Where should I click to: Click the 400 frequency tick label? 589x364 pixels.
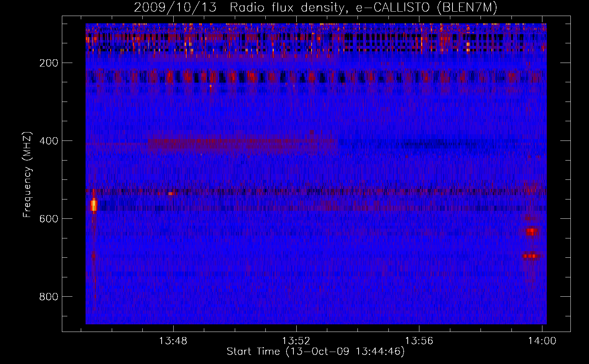click(x=49, y=141)
